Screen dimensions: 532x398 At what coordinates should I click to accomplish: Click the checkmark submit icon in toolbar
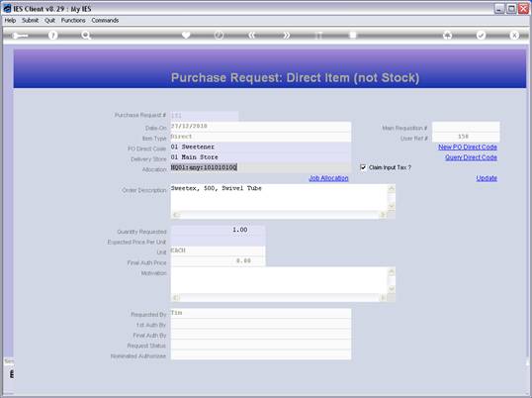tap(481, 35)
